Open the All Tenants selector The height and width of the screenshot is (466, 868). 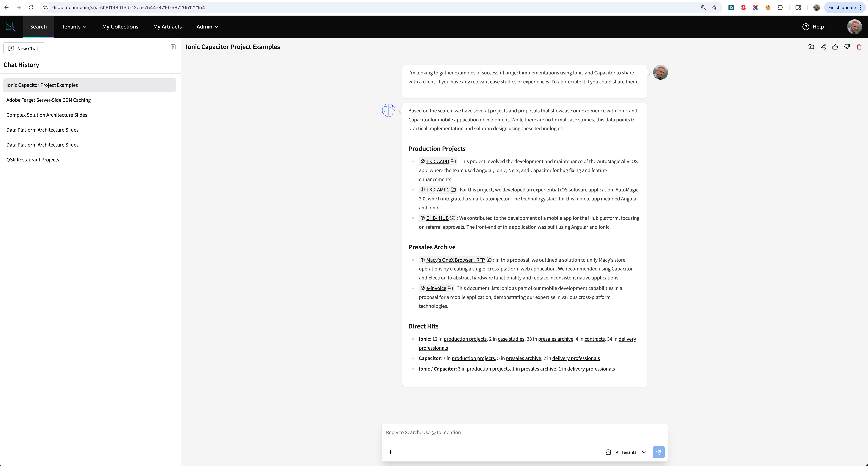[626, 452]
